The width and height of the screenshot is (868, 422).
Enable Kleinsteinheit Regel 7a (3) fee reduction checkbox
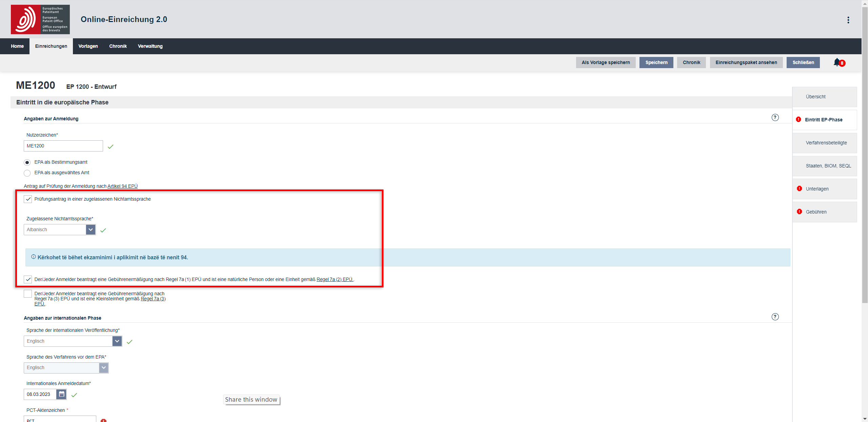(x=28, y=294)
